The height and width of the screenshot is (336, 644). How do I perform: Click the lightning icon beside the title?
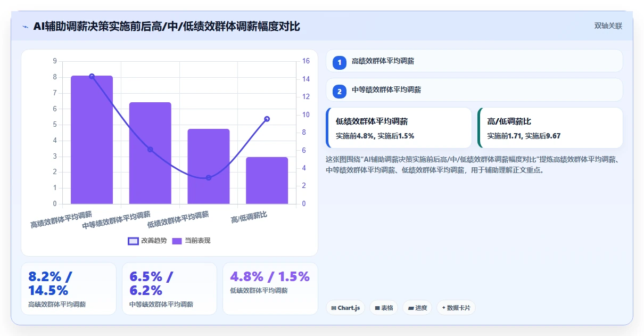[x=25, y=27]
